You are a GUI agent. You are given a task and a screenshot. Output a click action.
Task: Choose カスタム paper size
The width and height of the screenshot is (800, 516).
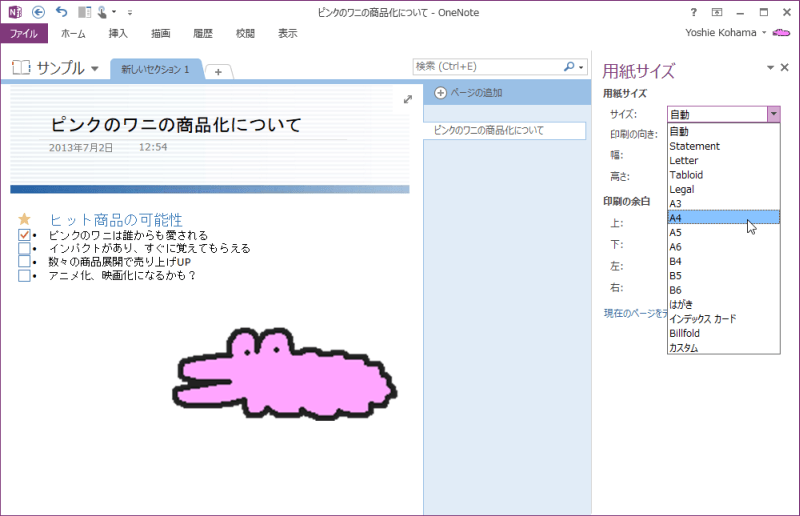click(x=723, y=348)
